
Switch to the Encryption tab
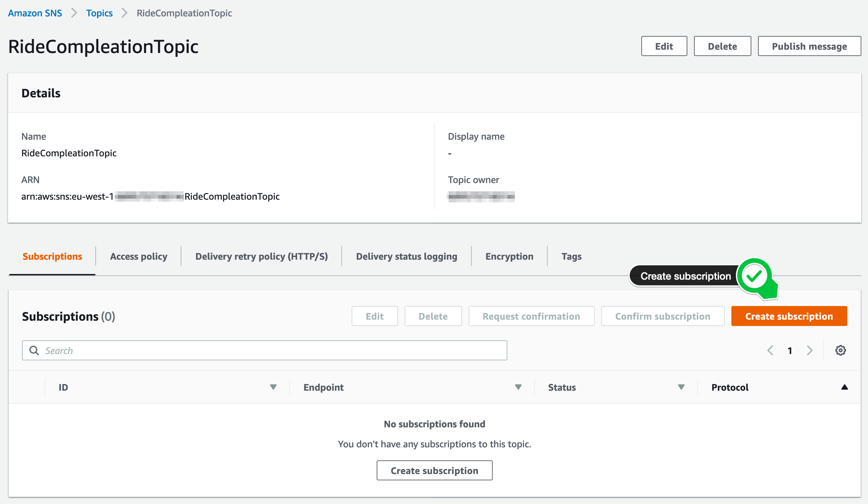tap(509, 256)
